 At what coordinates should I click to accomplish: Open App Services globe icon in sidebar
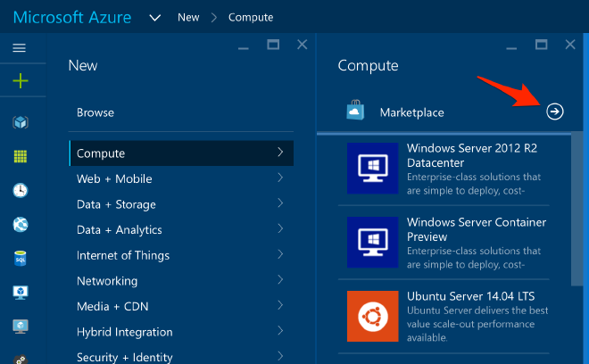point(21,224)
